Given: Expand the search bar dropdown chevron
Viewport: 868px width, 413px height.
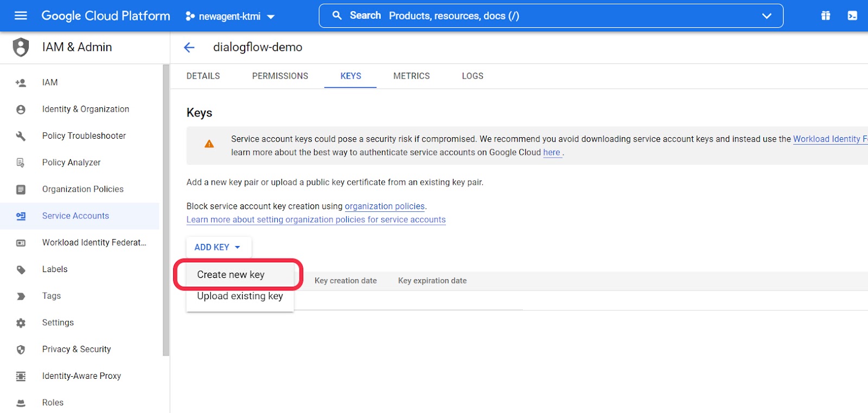Looking at the screenshot, I should point(767,16).
